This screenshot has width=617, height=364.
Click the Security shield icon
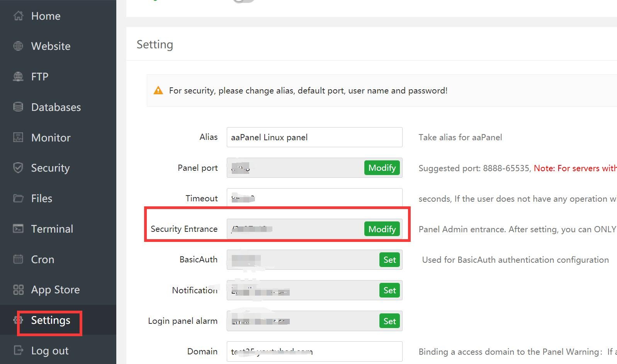coord(18,168)
